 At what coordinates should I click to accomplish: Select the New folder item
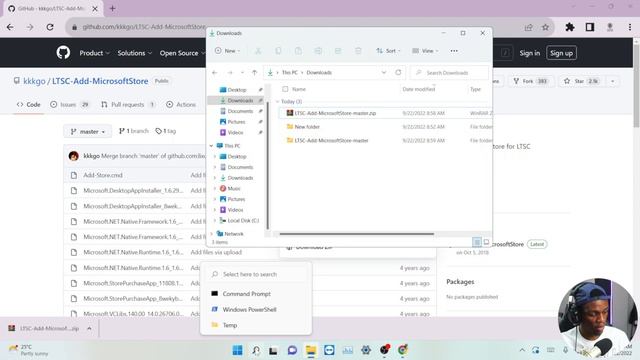[386, 127]
